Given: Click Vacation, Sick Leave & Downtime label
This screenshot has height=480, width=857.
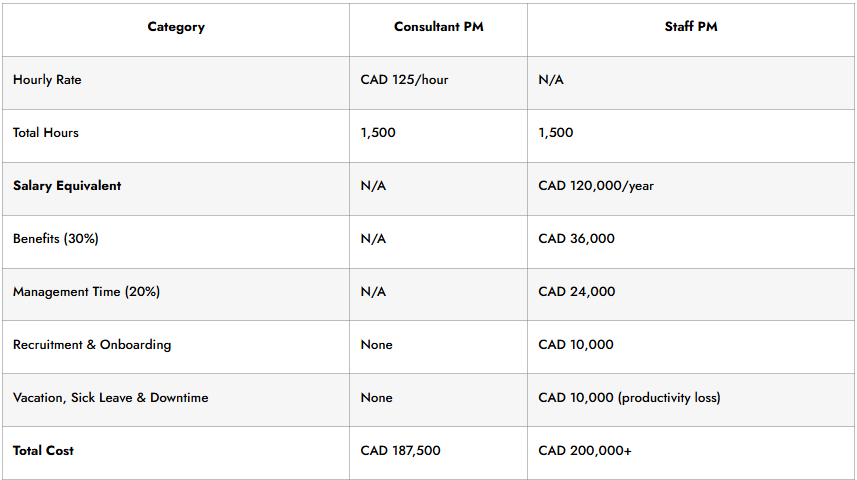Looking at the screenshot, I should [110, 398].
